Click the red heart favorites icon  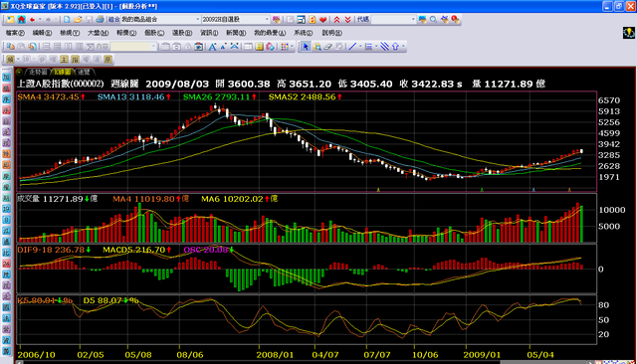pos(323,20)
